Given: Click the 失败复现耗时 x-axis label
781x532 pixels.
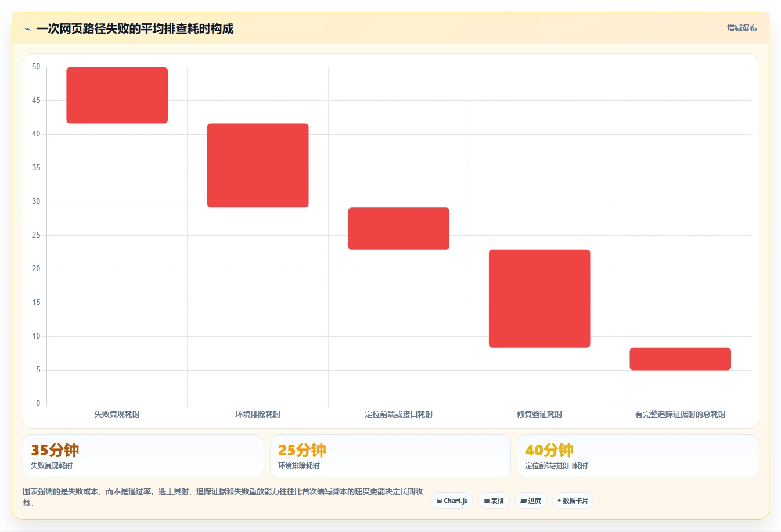Looking at the screenshot, I should point(117,414).
